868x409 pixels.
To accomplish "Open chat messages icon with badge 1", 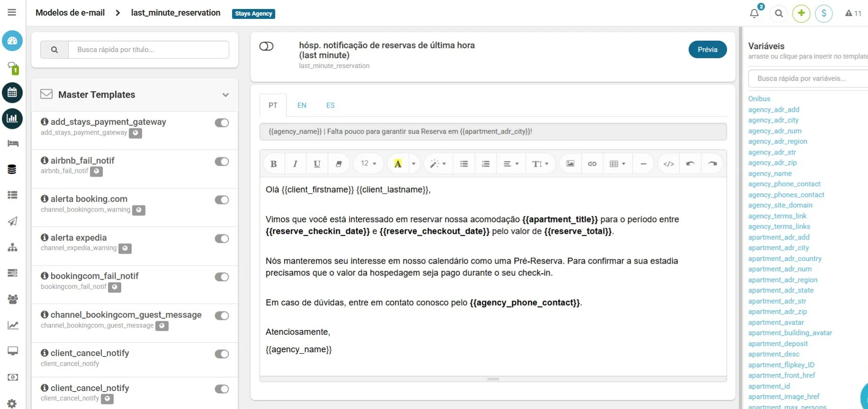I will coord(13,68).
